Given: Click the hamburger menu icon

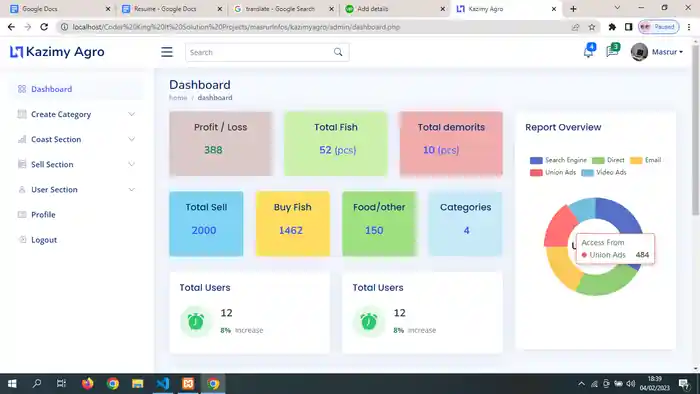Looking at the screenshot, I should 167,52.
